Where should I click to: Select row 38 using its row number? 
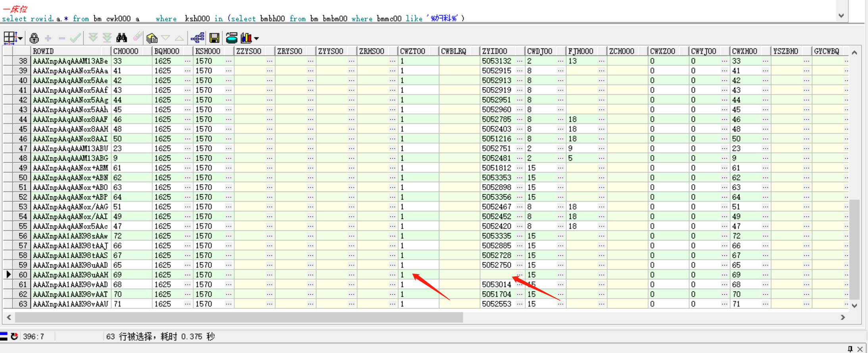(22, 61)
